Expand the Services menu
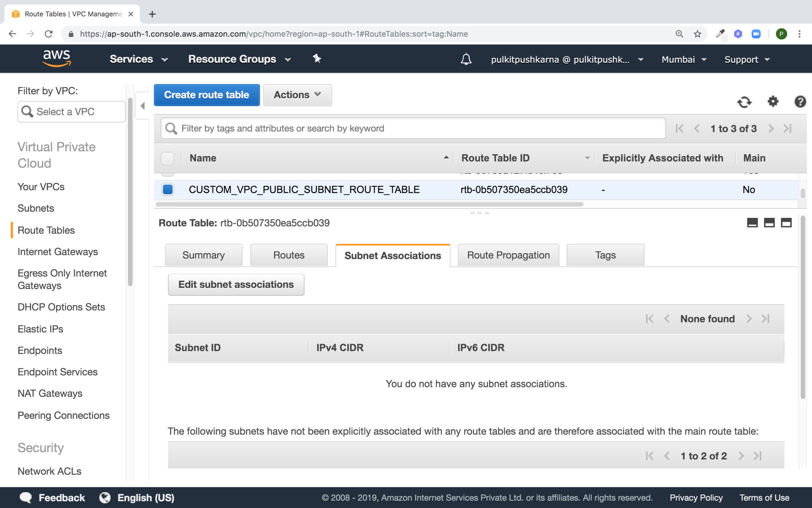The image size is (812, 508). pyautogui.click(x=138, y=59)
